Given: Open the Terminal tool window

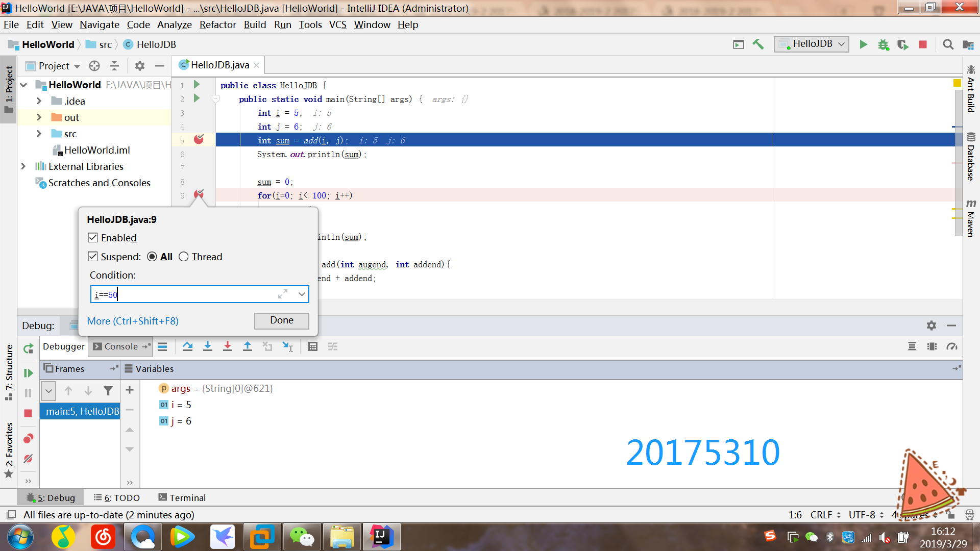Looking at the screenshot, I should click(x=182, y=498).
